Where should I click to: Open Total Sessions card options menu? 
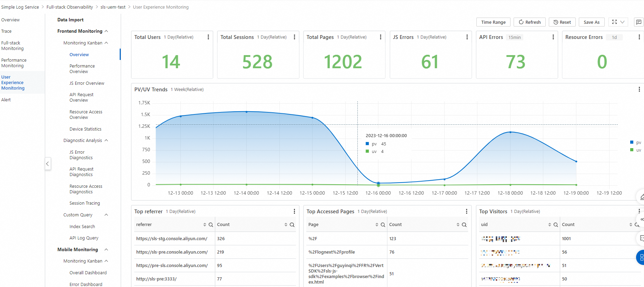tap(294, 37)
